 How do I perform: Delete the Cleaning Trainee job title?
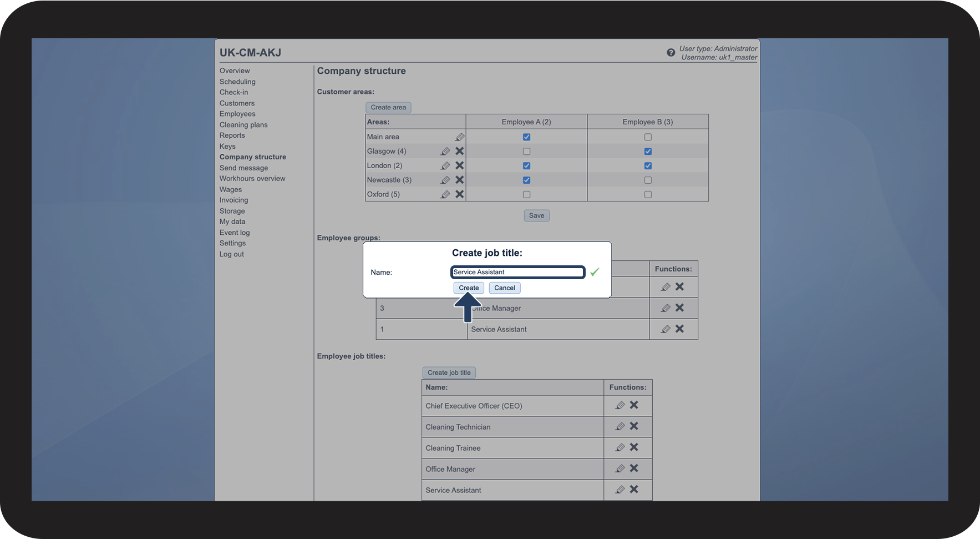click(634, 447)
